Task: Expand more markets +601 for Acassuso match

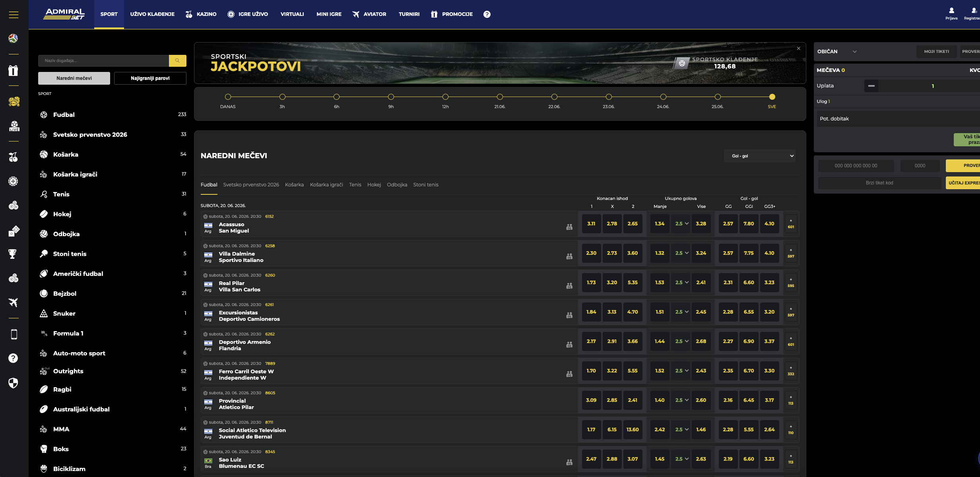Action: click(x=791, y=224)
